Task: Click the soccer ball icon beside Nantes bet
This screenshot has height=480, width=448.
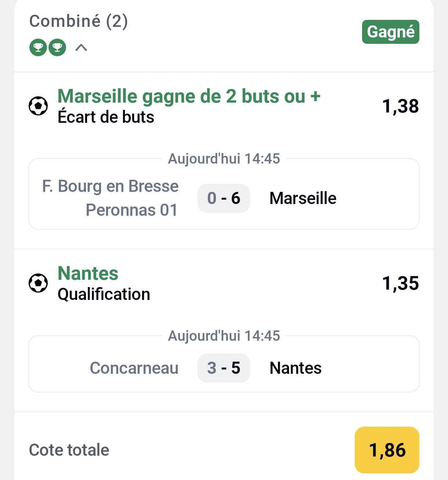Action: [38, 283]
